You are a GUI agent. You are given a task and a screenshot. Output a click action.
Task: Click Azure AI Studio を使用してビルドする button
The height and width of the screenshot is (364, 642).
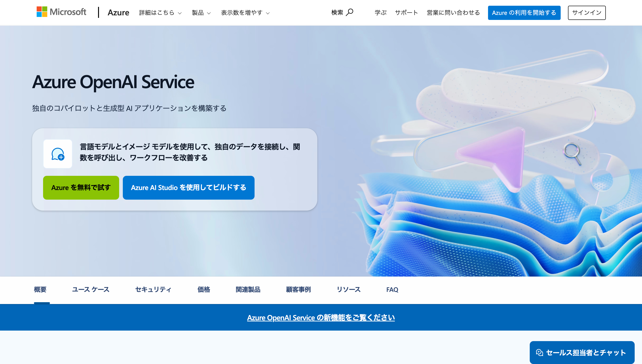point(188,187)
